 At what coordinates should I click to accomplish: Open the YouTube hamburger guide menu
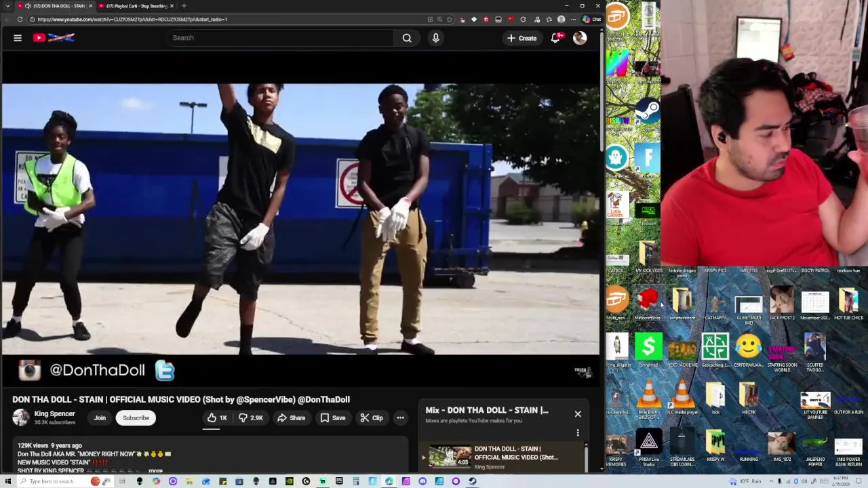point(18,38)
